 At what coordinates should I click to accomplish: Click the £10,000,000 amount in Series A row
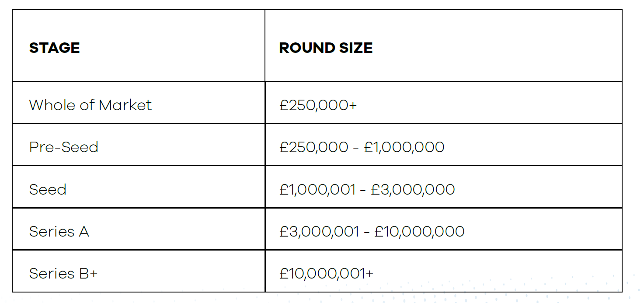(419, 231)
